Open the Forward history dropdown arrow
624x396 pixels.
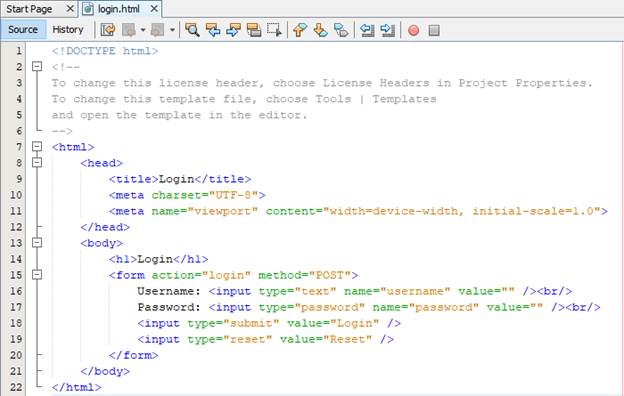[x=172, y=30]
